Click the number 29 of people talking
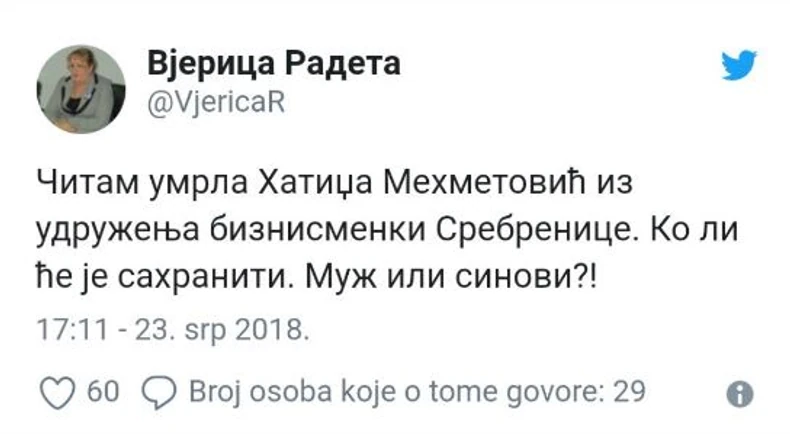 coord(628,392)
